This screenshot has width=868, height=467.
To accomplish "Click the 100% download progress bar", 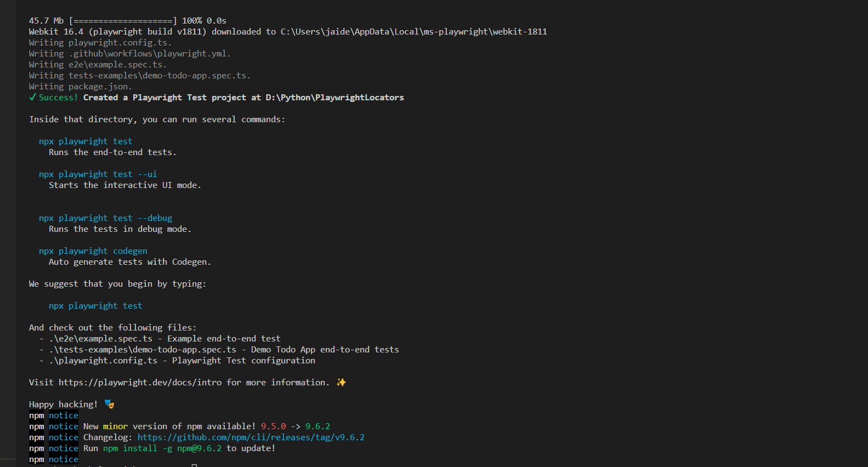I will pyautogui.click(x=123, y=21).
